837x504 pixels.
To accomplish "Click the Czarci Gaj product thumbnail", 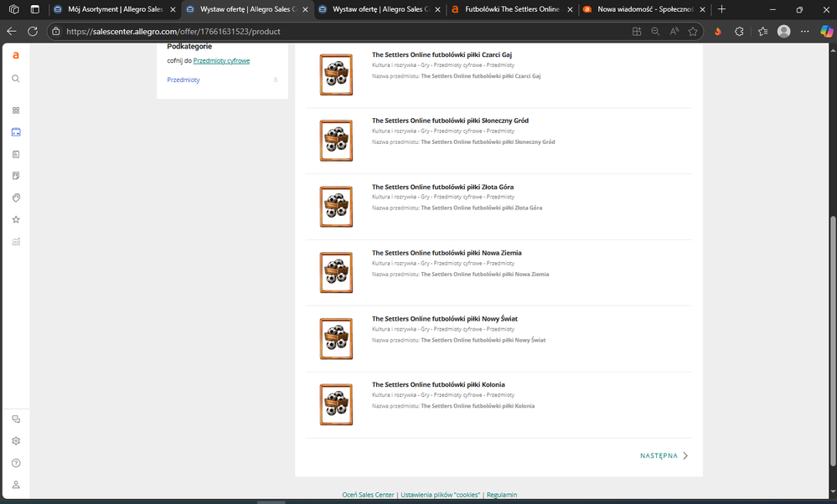I will 336,75.
